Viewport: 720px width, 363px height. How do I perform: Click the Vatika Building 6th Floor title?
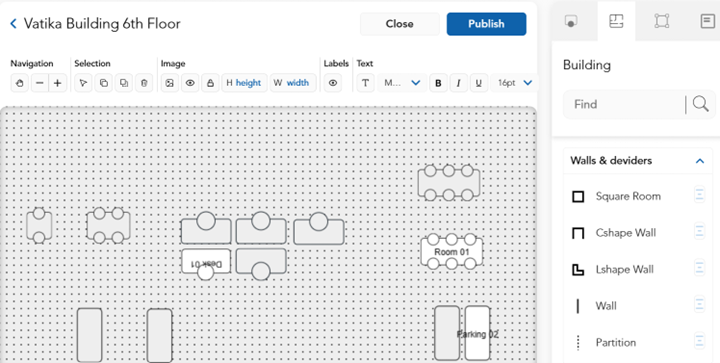102,24
